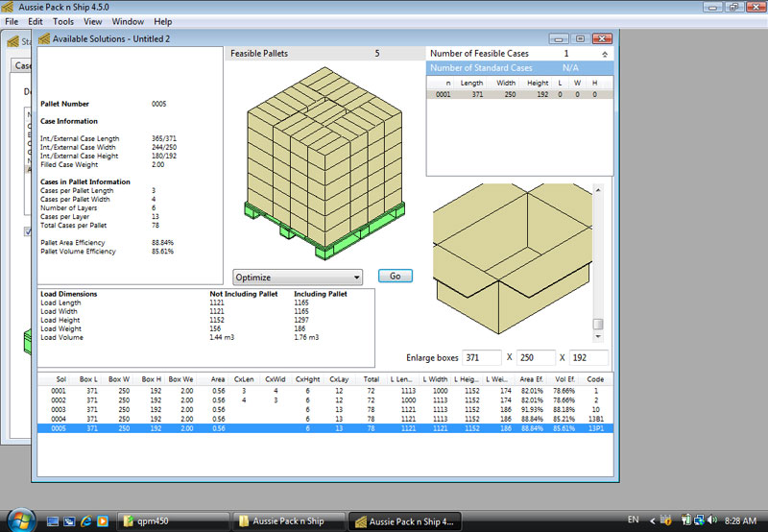Toggle the checkbox in the background window
768x532 pixels.
[28, 231]
